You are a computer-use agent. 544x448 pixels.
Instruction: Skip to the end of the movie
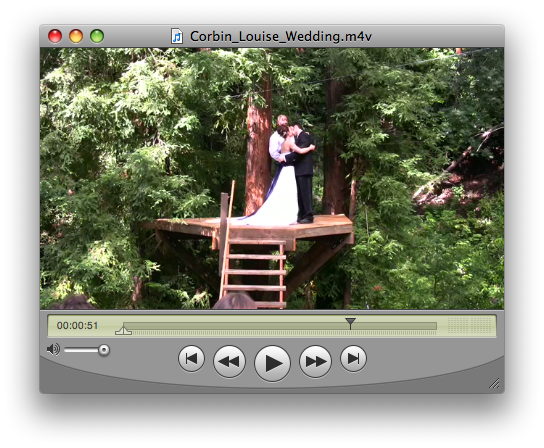(x=353, y=358)
